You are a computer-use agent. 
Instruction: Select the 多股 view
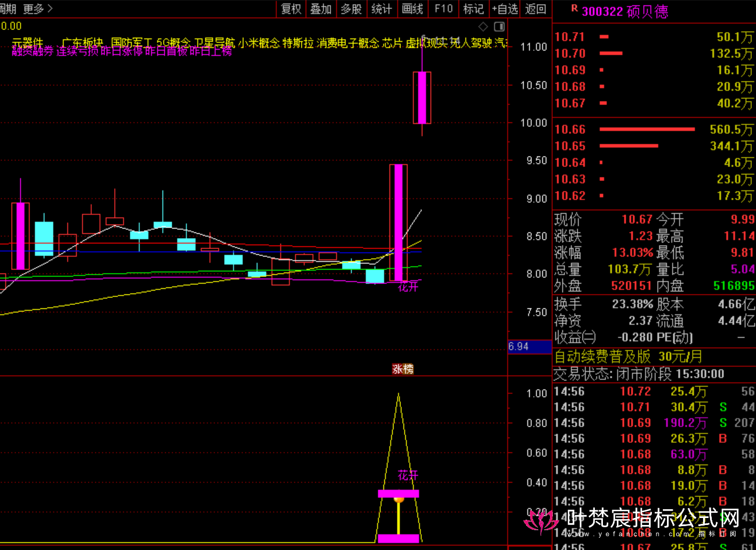click(351, 9)
